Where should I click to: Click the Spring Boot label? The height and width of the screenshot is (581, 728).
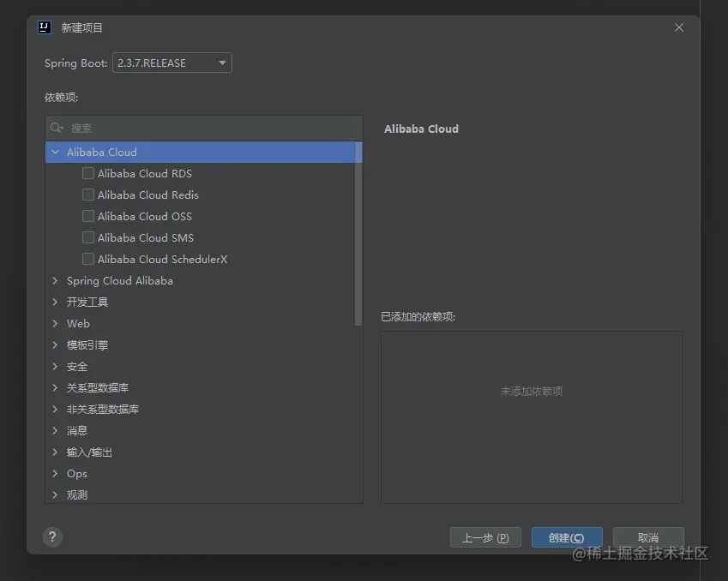[75, 63]
